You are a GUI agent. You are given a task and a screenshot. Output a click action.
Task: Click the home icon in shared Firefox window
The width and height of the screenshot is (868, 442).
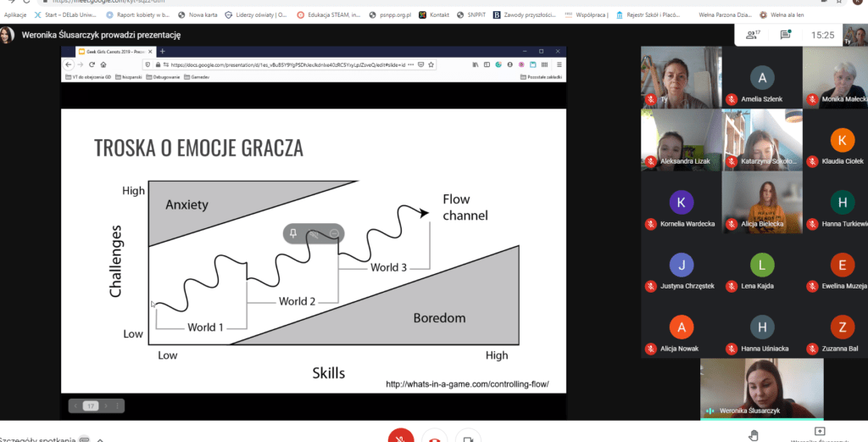click(x=103, y=64)
